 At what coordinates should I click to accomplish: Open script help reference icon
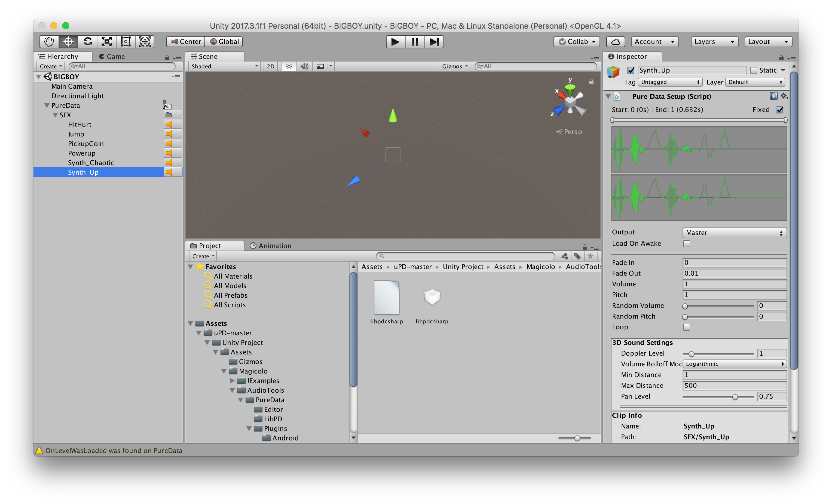(773, 96)
